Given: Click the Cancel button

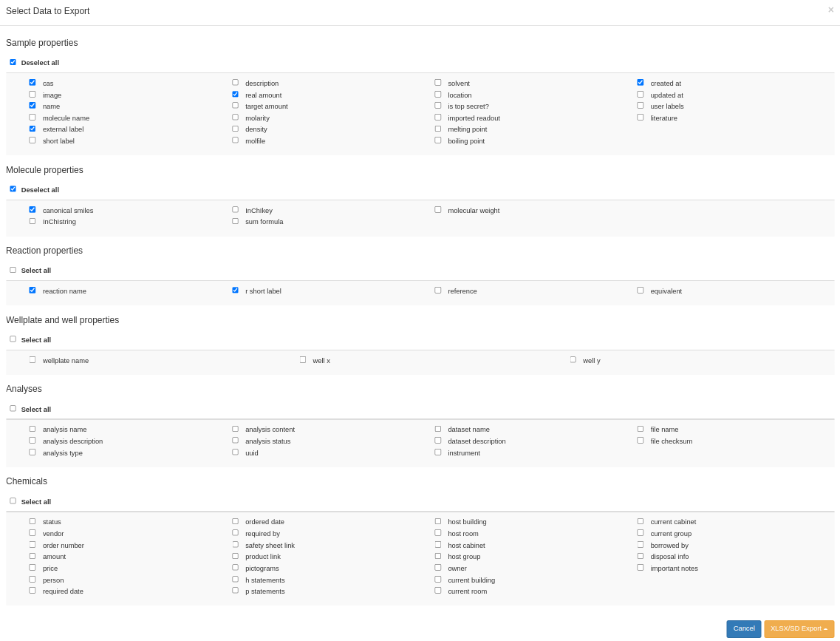Looking at the screenshot, I should point(743,628).
